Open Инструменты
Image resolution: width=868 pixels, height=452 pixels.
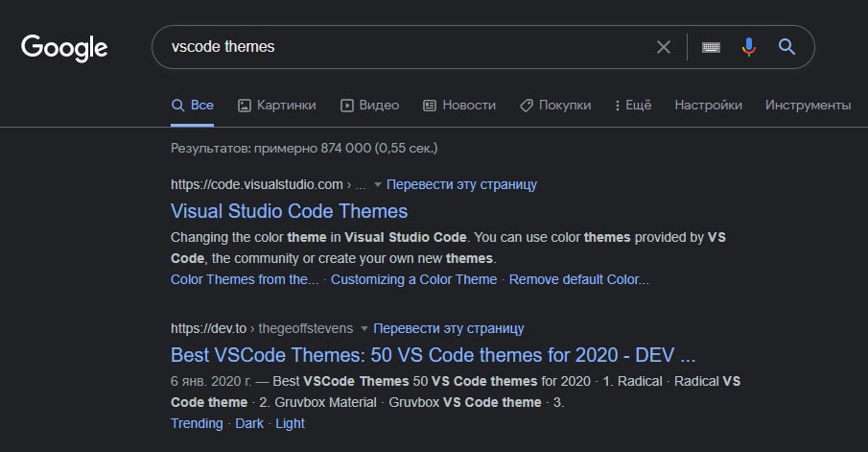click(808, 105)
